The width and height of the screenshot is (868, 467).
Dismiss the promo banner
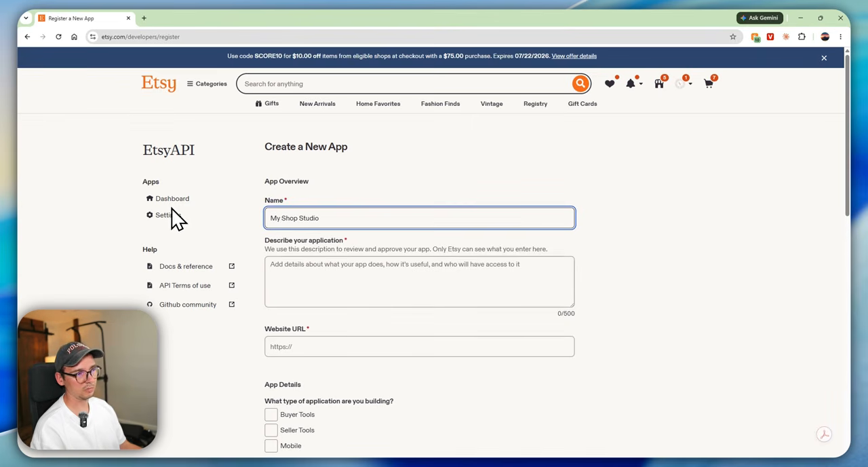824,58
